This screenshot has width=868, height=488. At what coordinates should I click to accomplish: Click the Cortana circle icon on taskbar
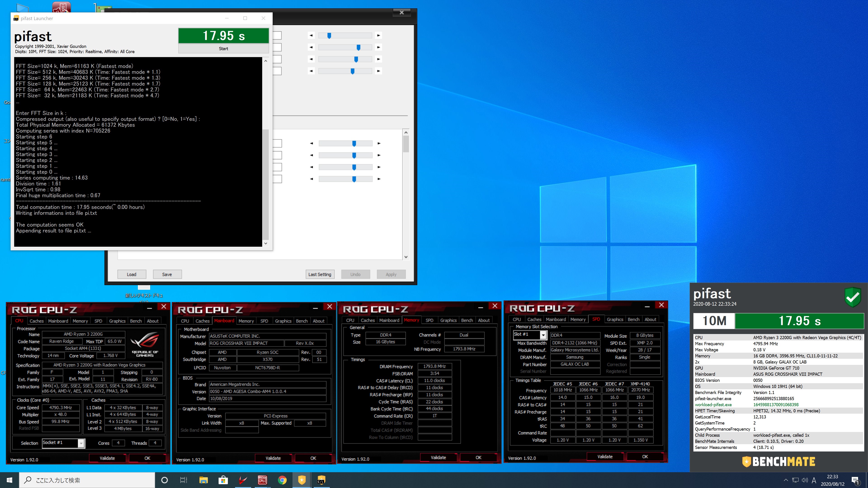pyautogui.click(x=164, y=480)
